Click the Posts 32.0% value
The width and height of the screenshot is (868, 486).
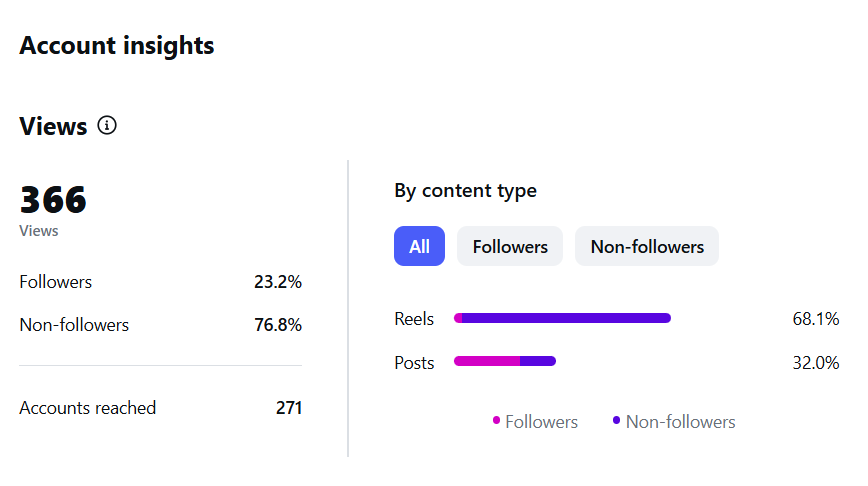(x=815, y=363)
